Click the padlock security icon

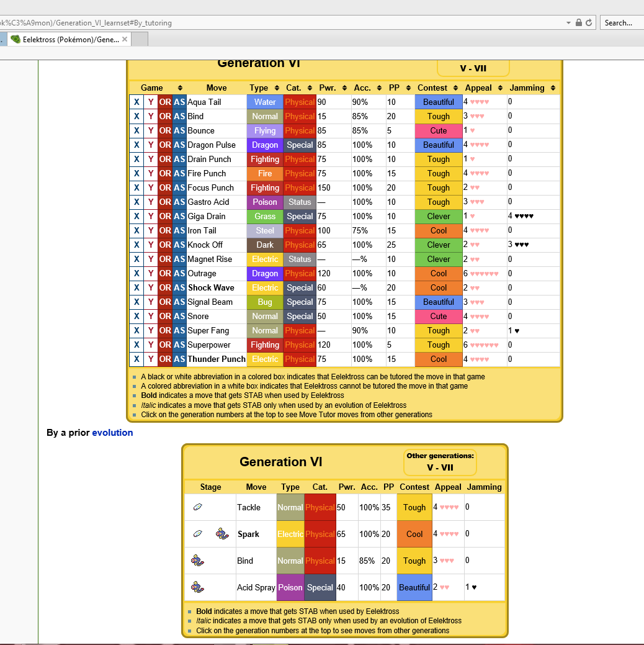pyautogui.click(x=579, y=22)
